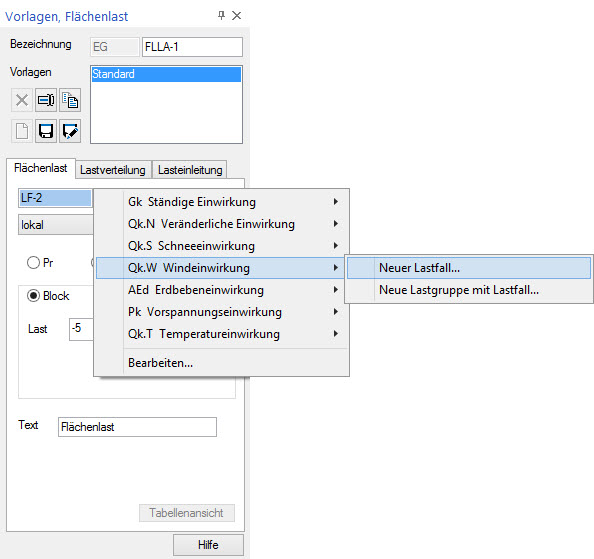Click the rename template icon

(x=46, y=100)
